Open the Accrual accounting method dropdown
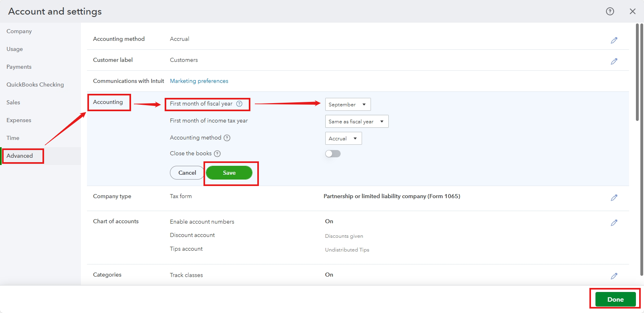 point(343,138)
